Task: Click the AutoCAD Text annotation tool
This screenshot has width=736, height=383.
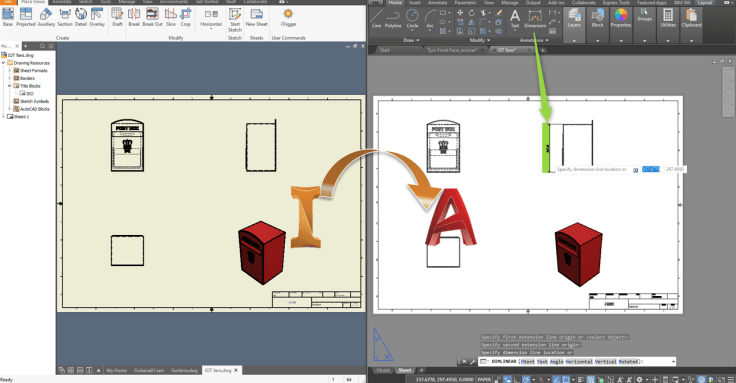Action: (515, 19)
